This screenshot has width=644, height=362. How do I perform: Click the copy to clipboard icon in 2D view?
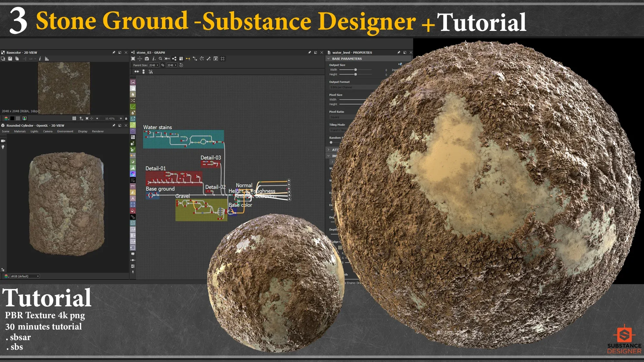(17, 59)
